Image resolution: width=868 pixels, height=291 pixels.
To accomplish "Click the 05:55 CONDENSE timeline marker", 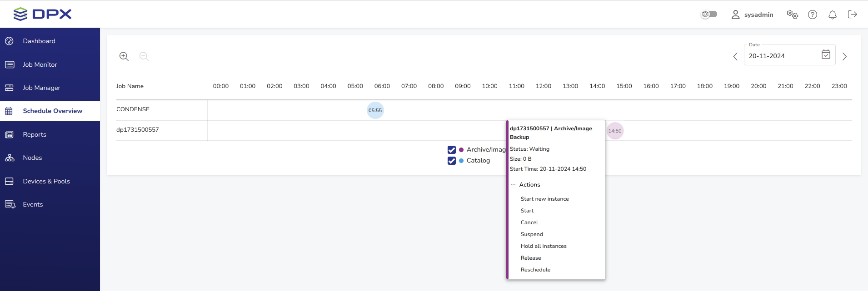I will coord(375,110).
